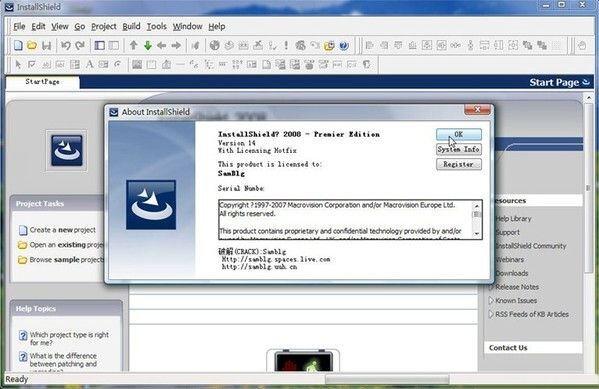Screen dimensions: 599x389
Task: Switch to the StartPage tab
Action: point(42,82)
